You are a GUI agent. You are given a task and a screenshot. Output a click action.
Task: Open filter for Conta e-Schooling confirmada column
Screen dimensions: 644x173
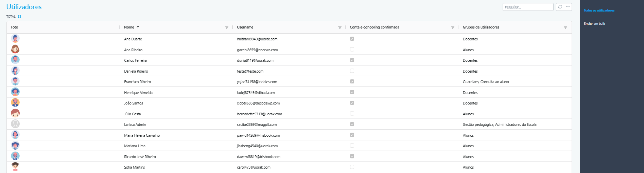click(x=452, y=27)
